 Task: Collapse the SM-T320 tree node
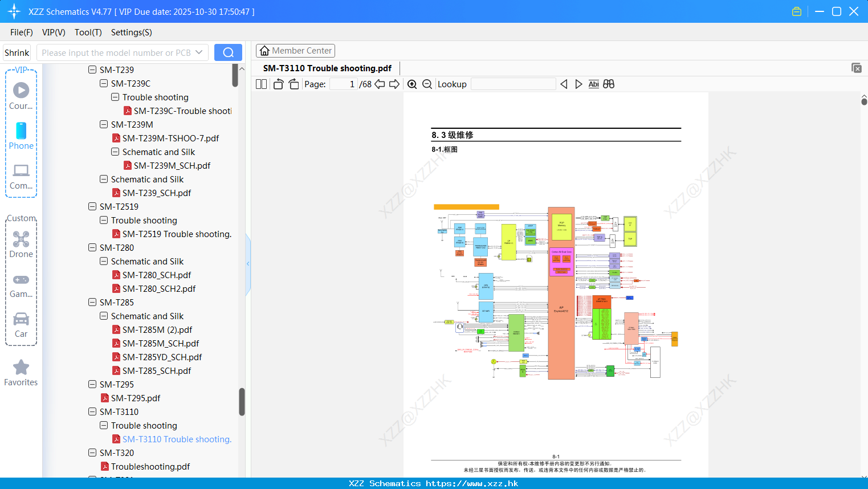(x=92, y=453)
